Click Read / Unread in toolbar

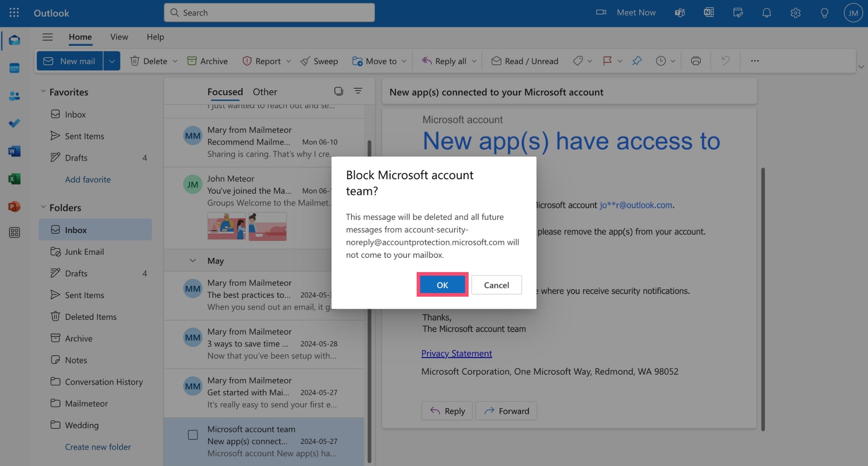coord(525,61)
